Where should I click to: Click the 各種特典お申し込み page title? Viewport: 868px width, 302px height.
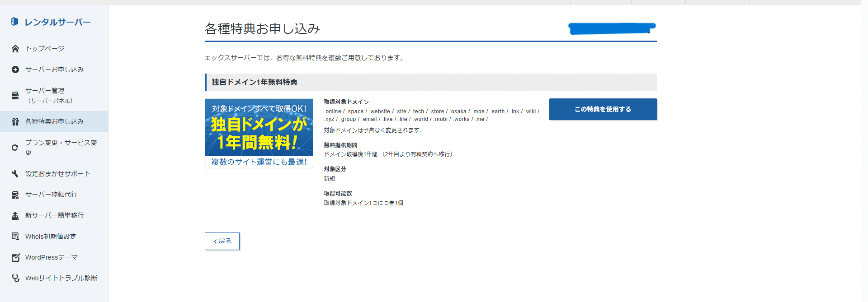tap(262, 29)
